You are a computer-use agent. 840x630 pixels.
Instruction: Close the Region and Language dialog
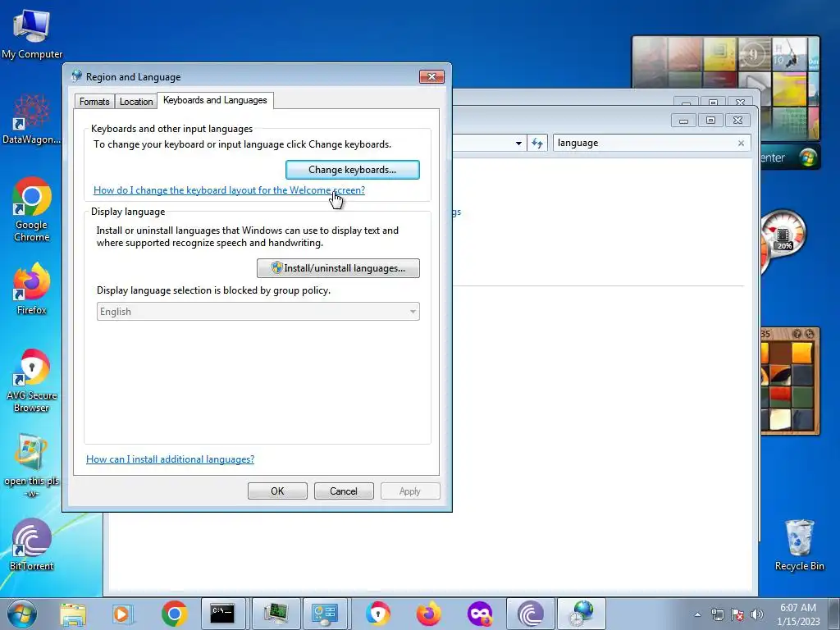coord(431,76)
